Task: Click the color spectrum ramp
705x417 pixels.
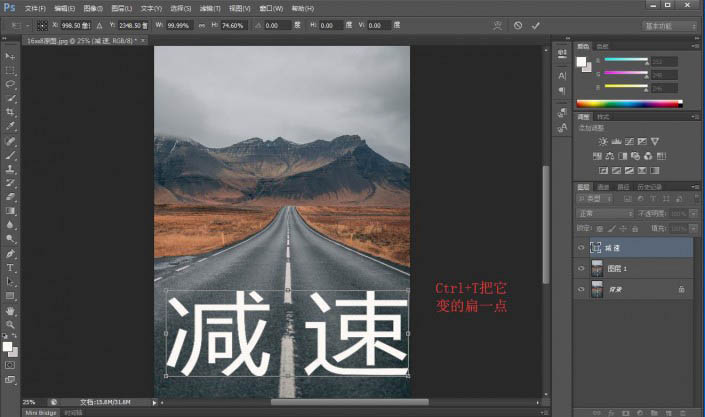Action: [629, 104]
